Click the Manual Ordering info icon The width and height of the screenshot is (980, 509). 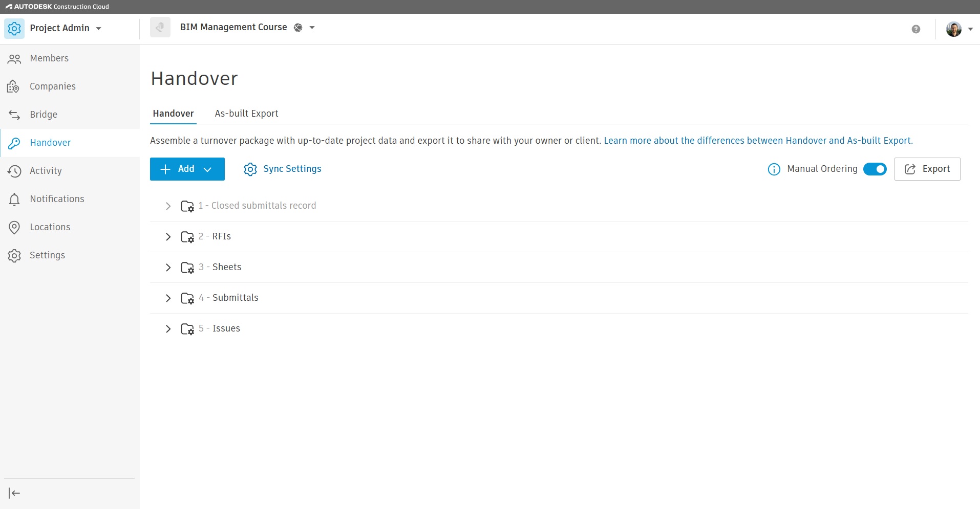(x=774, y=169)
